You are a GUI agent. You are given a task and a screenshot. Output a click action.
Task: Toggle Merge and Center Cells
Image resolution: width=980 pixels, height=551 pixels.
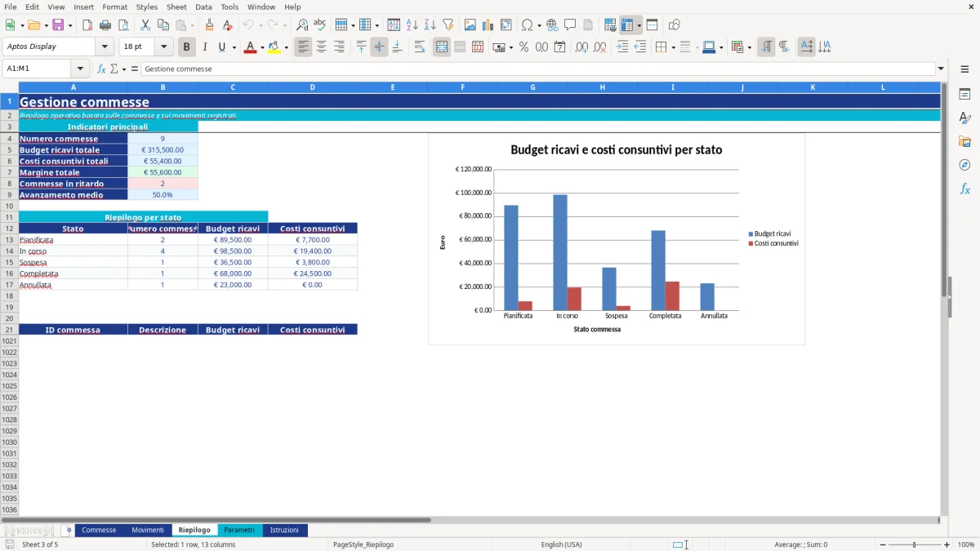(x=442, y=47)
